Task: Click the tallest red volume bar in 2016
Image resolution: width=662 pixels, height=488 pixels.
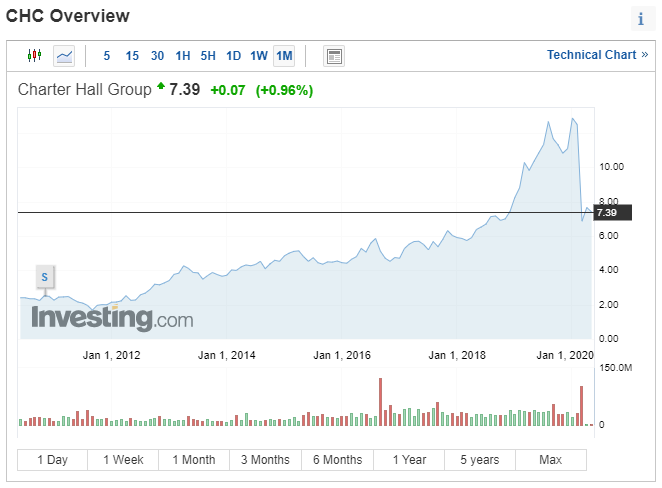Action: [x=380, y=402]
